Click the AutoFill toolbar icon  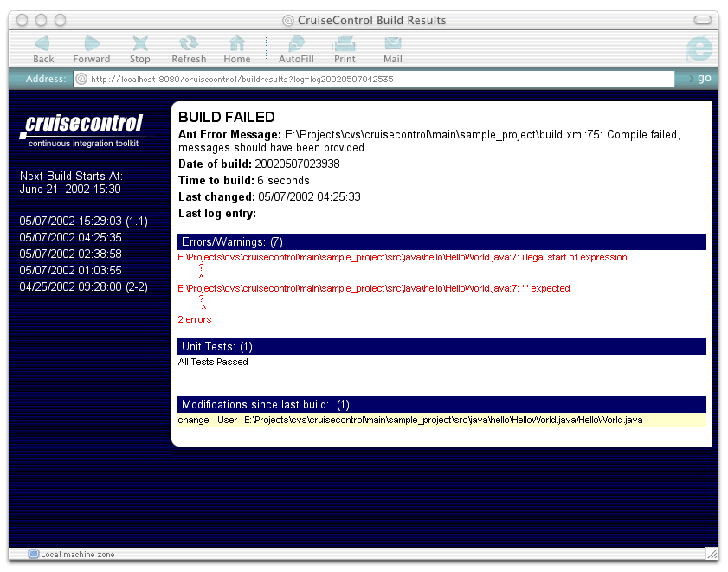296,44
